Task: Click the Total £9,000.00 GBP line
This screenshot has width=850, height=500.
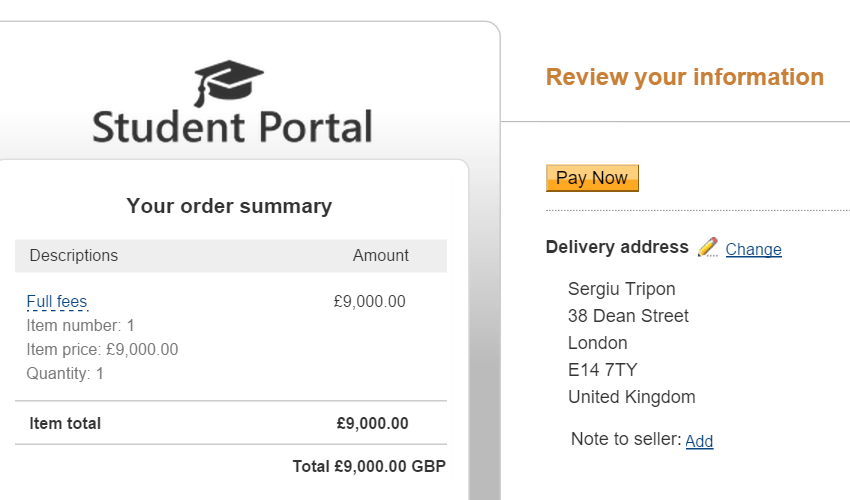Action: coord(368,467)
